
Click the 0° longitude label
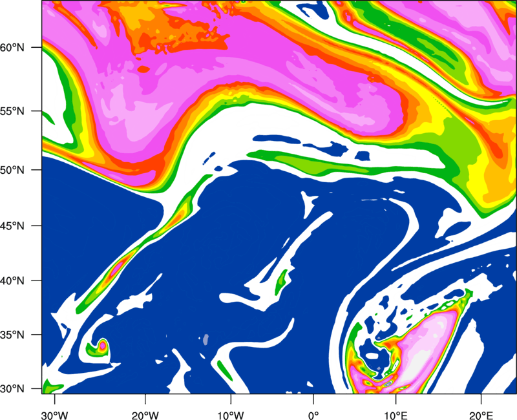pyautogui.click(x=313, y=415)
